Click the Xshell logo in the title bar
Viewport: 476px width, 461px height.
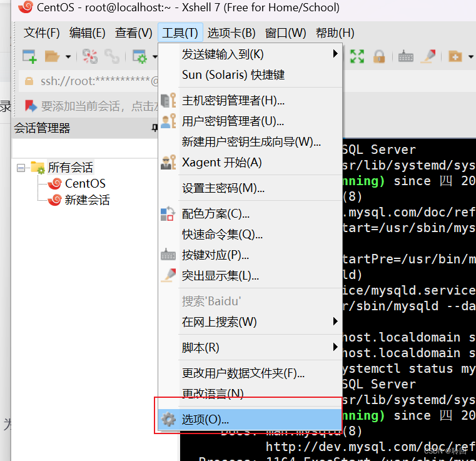26,7
